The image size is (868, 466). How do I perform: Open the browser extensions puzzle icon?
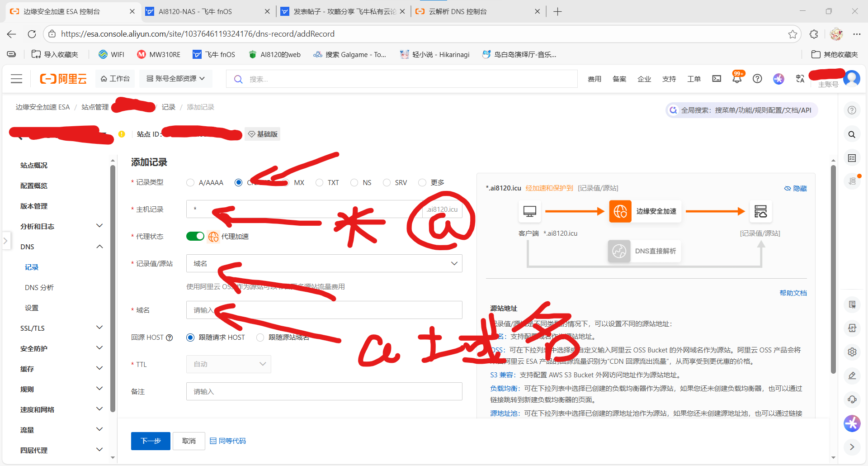(814, 34)
